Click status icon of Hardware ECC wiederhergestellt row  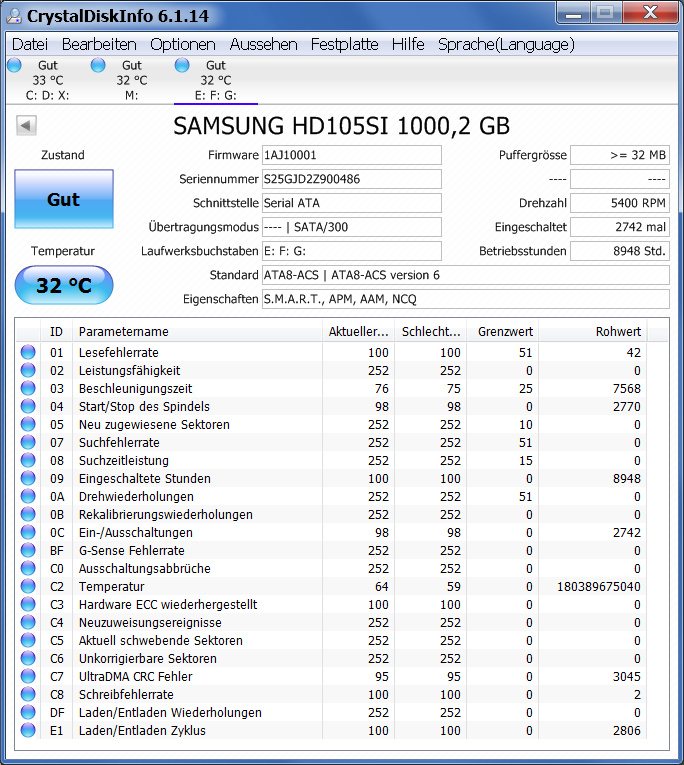click(x=28, y=604)
